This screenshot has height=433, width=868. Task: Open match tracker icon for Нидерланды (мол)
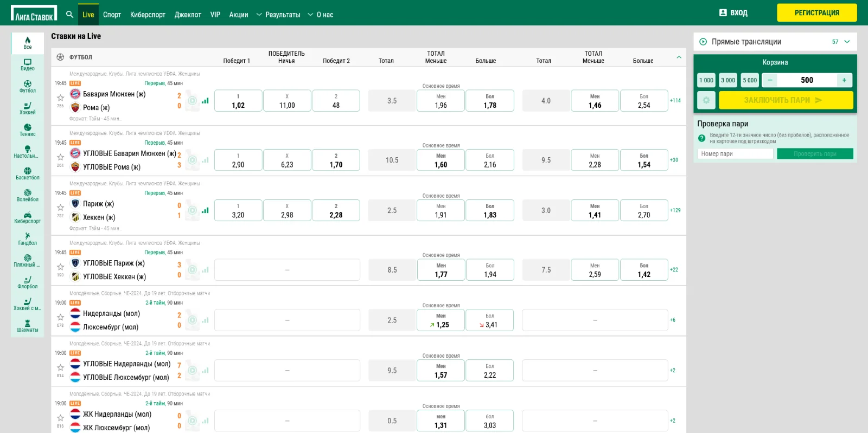[192, 320]
